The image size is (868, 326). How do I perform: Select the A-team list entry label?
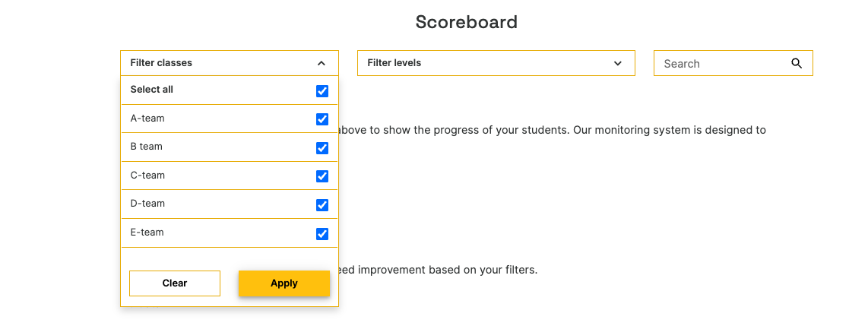pos(147,119)
